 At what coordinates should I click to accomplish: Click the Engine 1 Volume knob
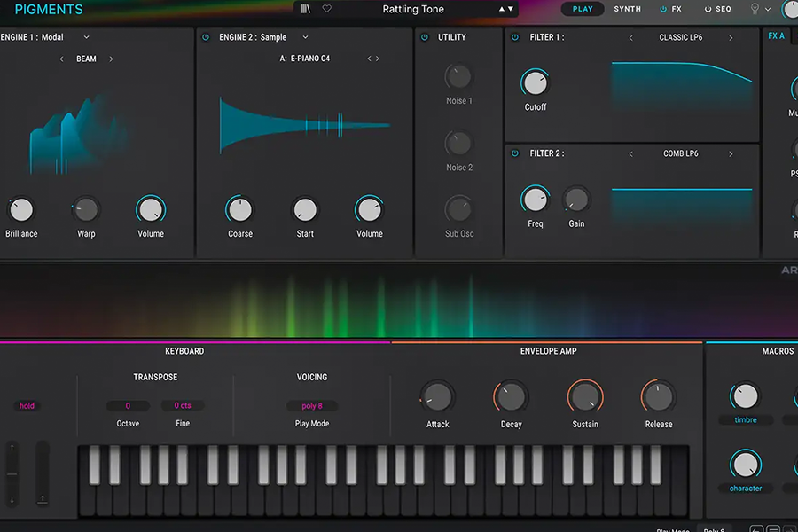click(x=151, y=210)
